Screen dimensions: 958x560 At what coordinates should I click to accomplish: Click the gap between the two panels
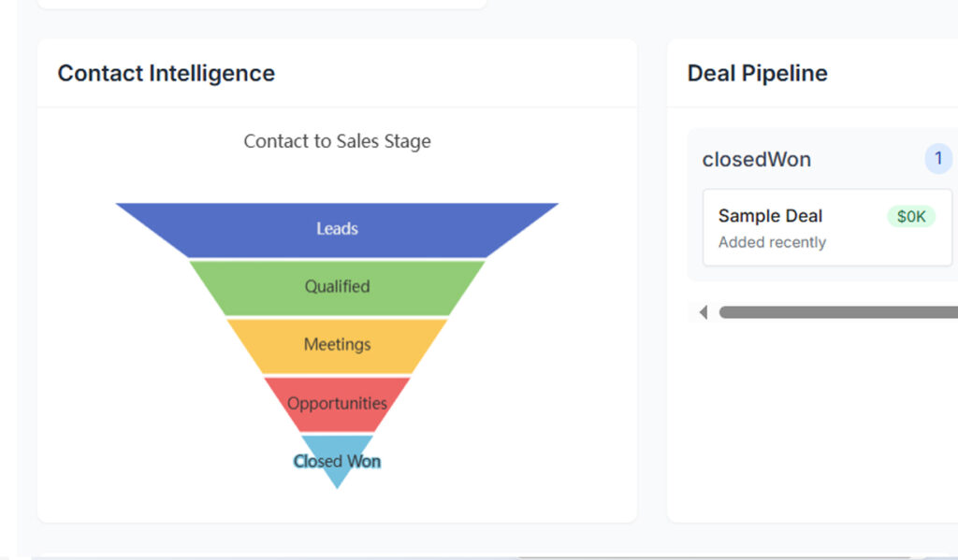click(652, 280)
